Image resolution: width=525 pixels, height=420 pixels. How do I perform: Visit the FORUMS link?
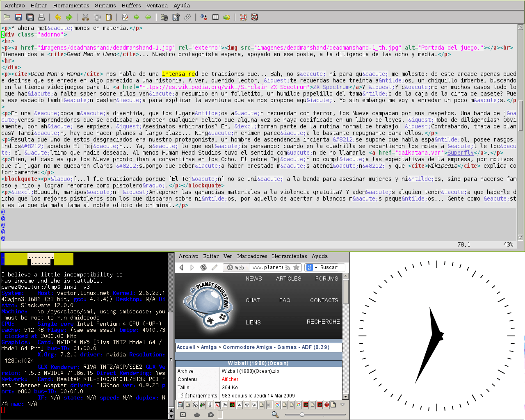point(327,278)
